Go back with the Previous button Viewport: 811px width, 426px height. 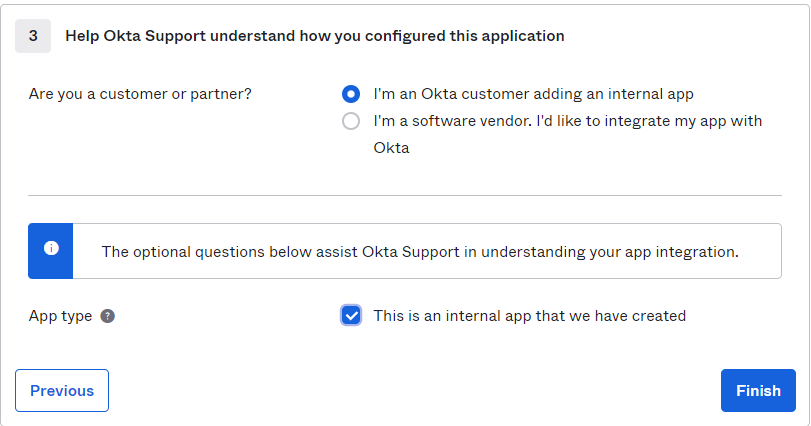[x=62, y=391]
